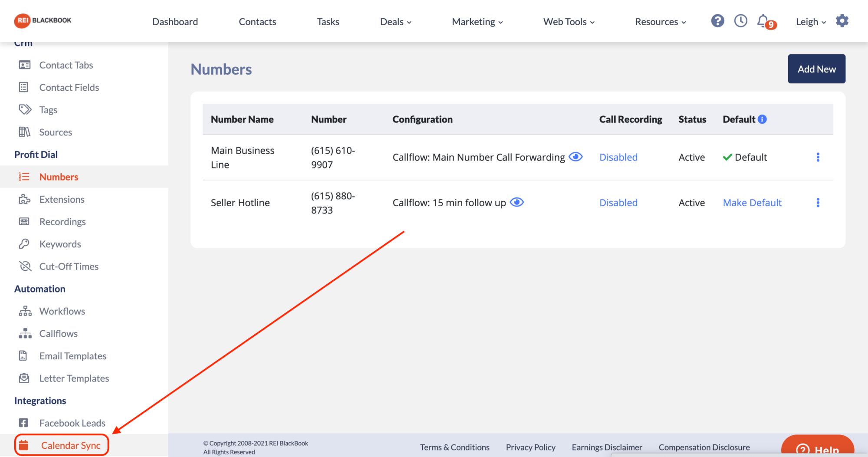This screenshot has width=868, height=457.
Task: Click the Recordings icon in sidebar
Action: tap(24, 221)
